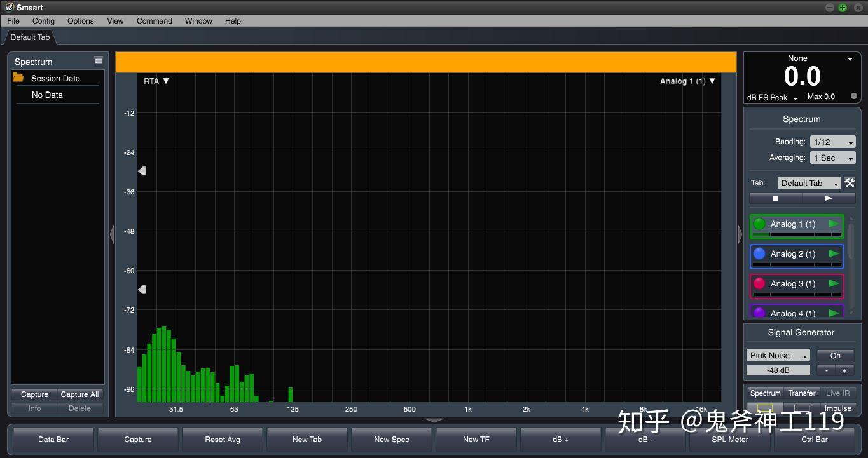Click the Reset Avg button
The height and width of the screenshot is (458, 868).
223,440
